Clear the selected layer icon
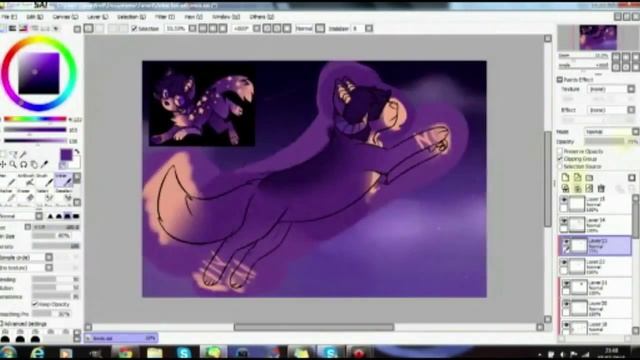 [x=589, y=188]
